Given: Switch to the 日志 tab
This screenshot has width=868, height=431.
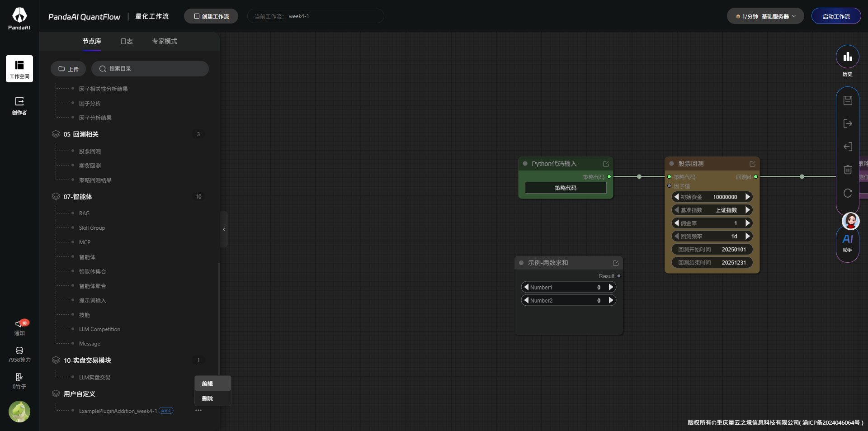Looking at the screenshot, I should [127, 41].
